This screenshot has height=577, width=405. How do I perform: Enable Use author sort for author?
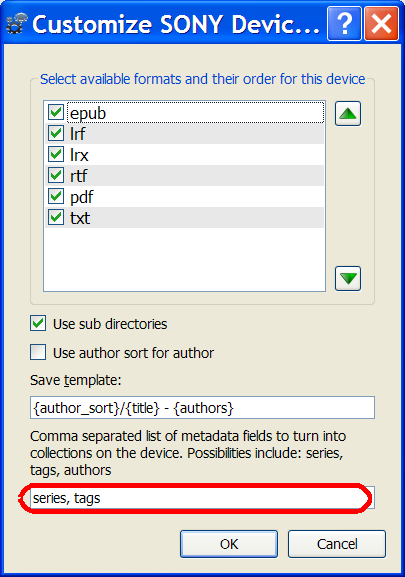pyautogui.click(x=38, y=352)
